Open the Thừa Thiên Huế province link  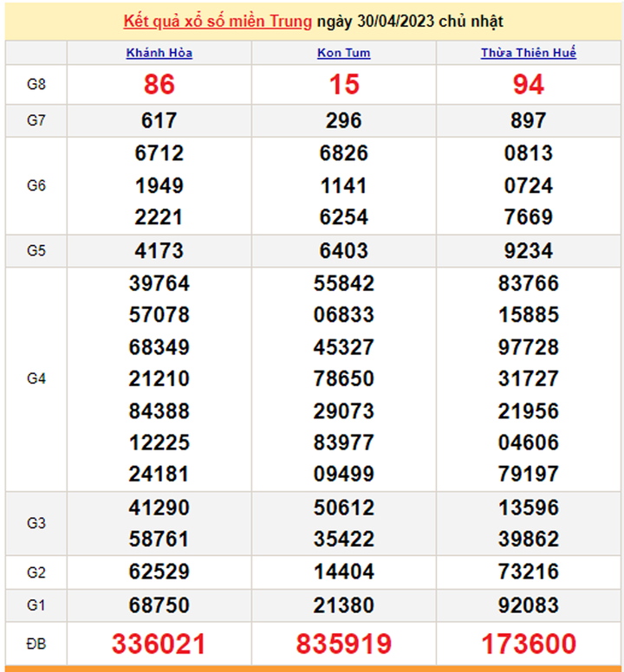tap(529, 53)
